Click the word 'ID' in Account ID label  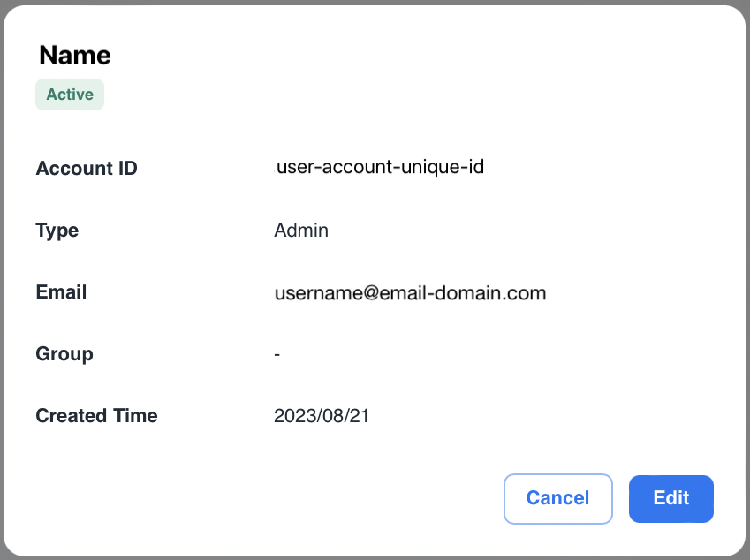(125, 168)
